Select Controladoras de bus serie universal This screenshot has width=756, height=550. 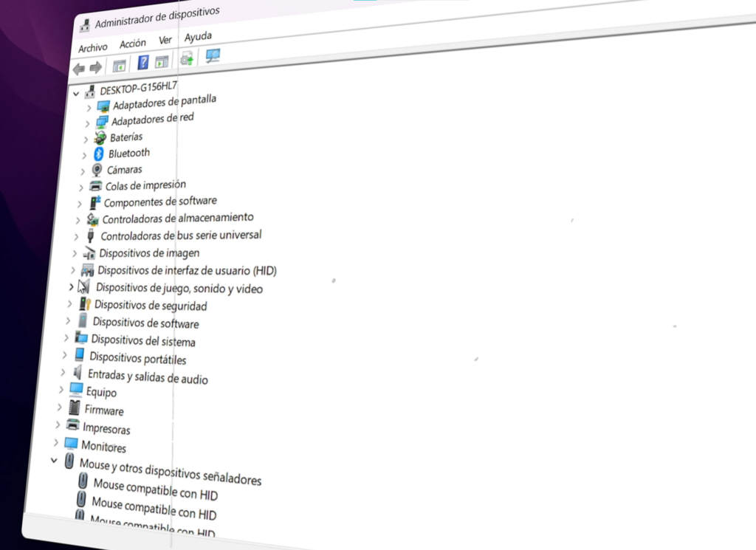pos(181,236)
